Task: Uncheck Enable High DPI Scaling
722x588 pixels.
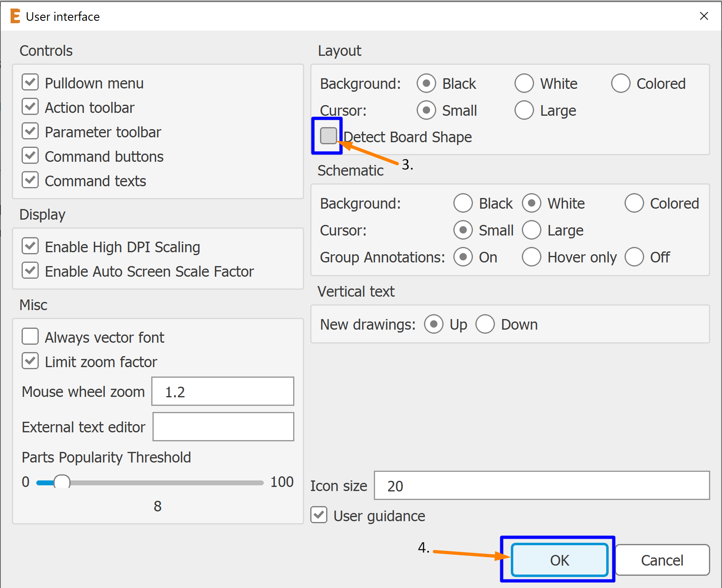Action: point(31,246)
